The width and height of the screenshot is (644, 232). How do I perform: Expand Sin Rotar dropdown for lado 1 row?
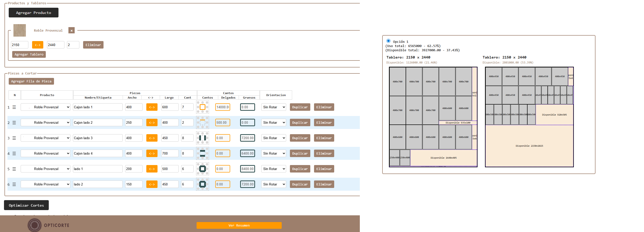coord(273,169)
